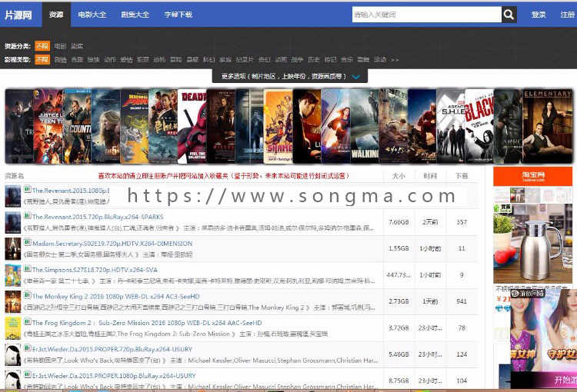The width and height of the screenshot is (577, 392).
Task: Click the 登录 login link
Action: [x=539, y=15]
